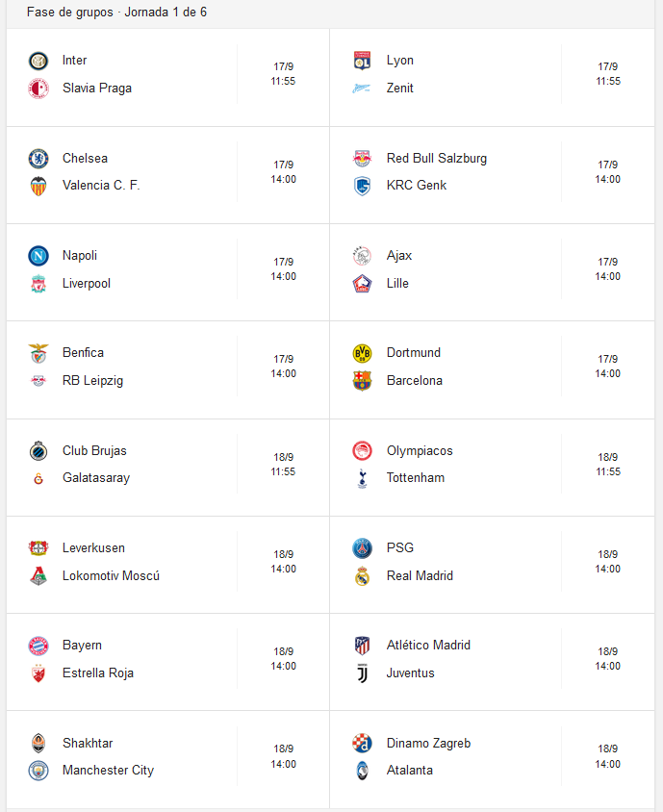Click the Dortmund BVB logo

[x=363, y=353]
